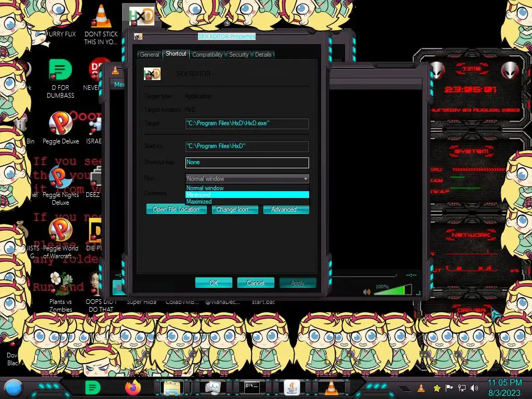This screenshot has width=532, height=399.
Task: Click the left alien head on the widget
Action: pyautogui.click(x=437, y=71)
